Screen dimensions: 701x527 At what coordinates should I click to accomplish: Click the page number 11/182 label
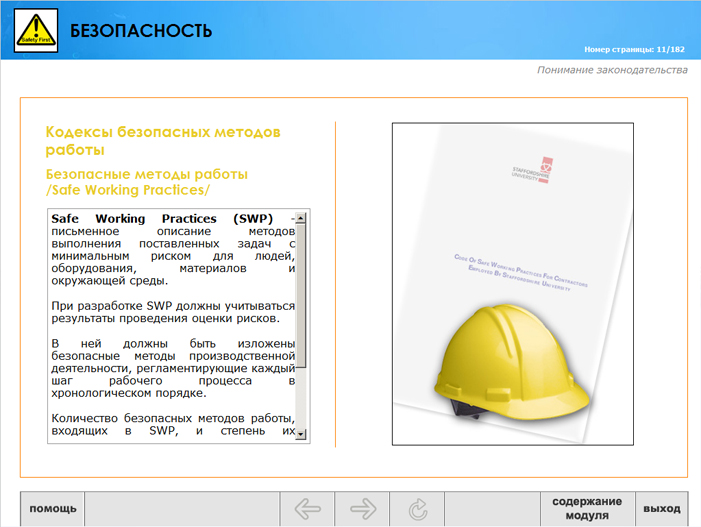634,49
